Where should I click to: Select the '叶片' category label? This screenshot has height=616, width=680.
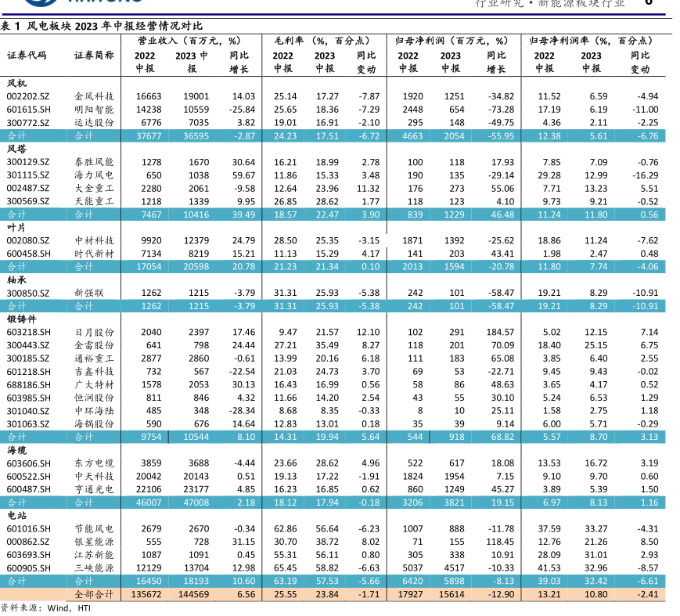pyautogui.click(x=17, y=227)
